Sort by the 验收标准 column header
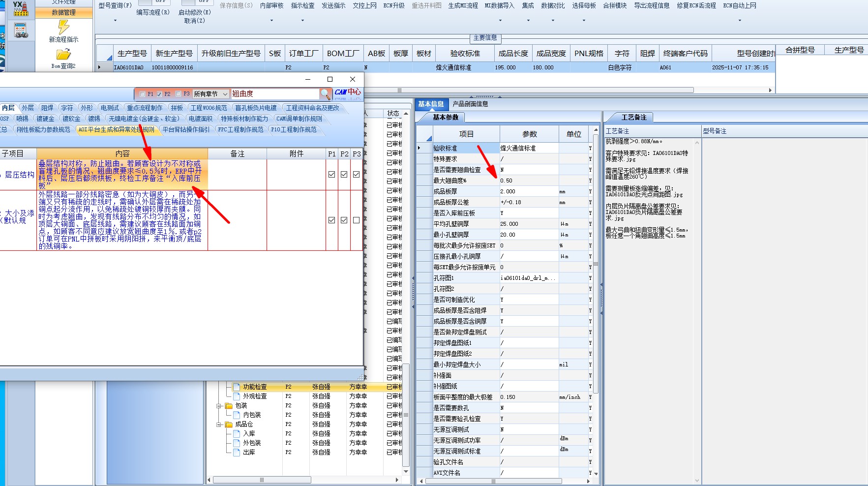 coord(465,53)
